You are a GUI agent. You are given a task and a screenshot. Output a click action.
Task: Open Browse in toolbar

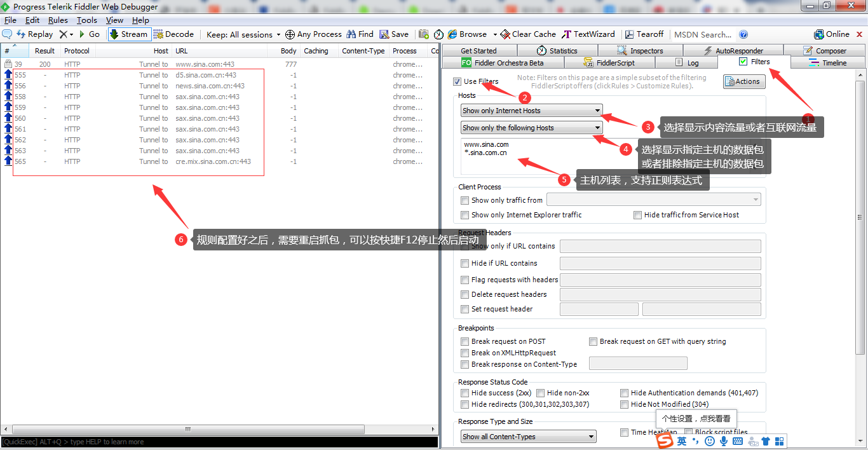(467, 34)
